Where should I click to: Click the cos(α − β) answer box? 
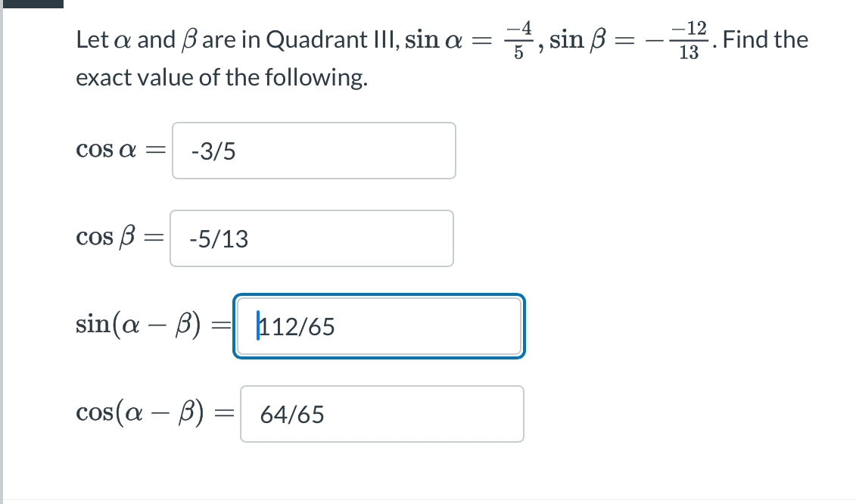381,414
